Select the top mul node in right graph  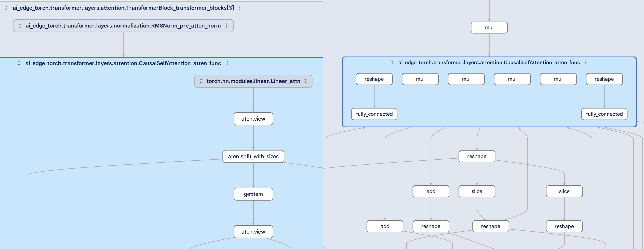pos(489,27)
